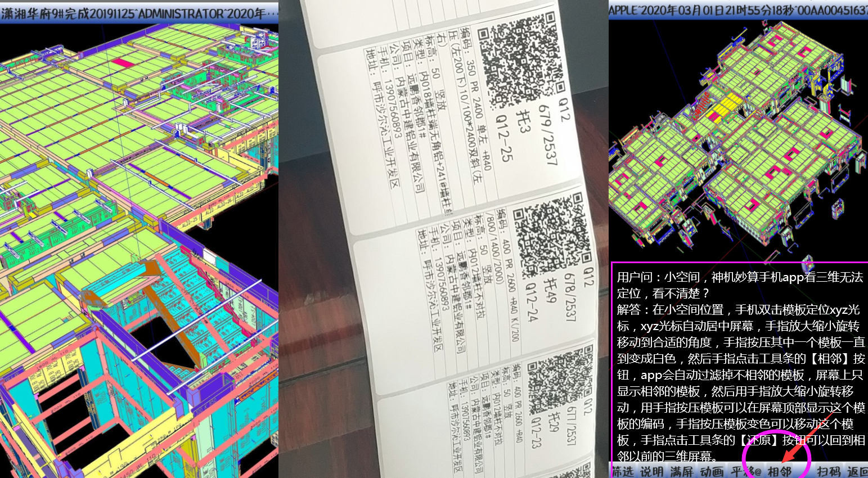Click label text 677/2537
Viewport: 868px width, 478px height.
[572, 426]
